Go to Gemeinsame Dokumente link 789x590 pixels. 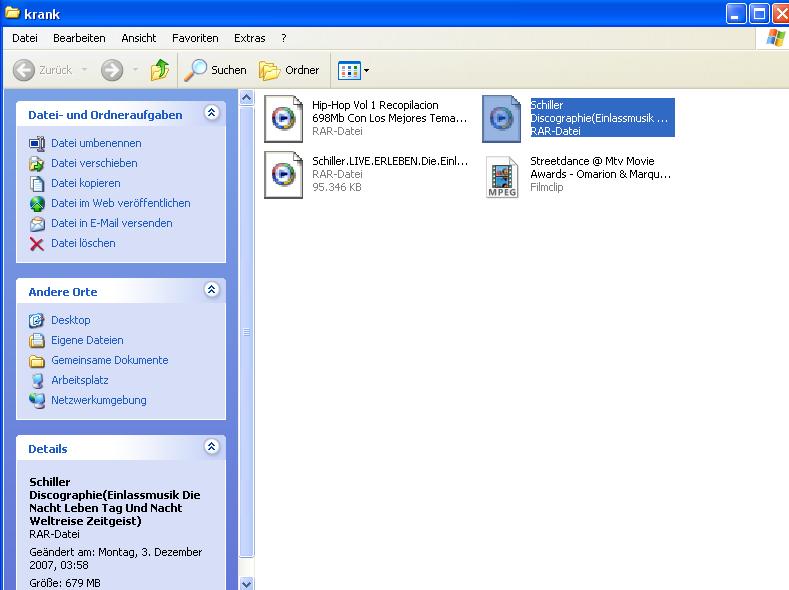tap(110, 360)
